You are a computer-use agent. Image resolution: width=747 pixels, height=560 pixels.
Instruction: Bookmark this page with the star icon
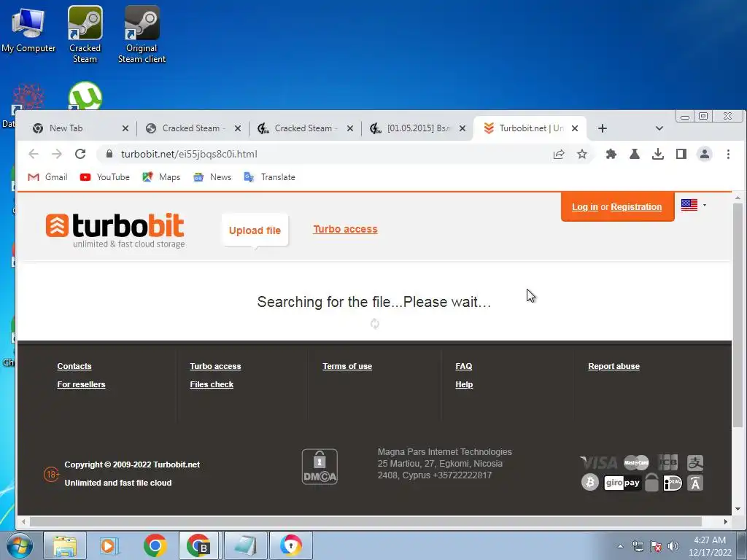tap(581, 154)
